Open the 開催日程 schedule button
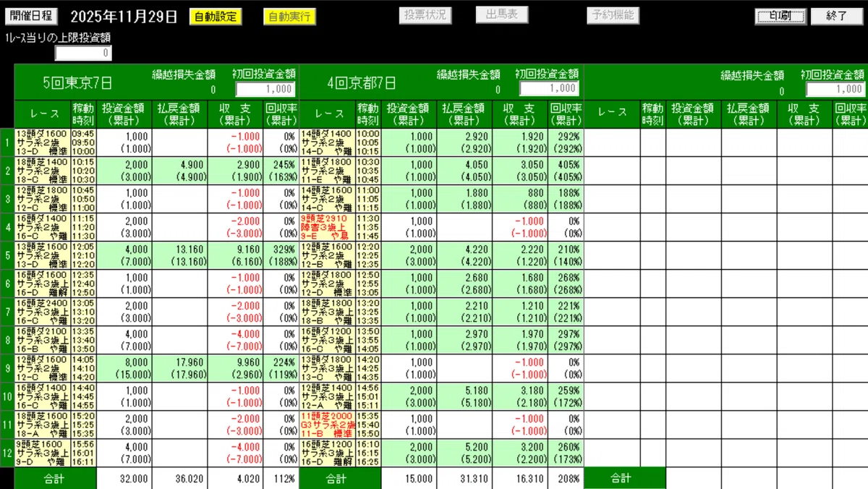This screenshot has width=868, height=489. click(x=30, y=14)
